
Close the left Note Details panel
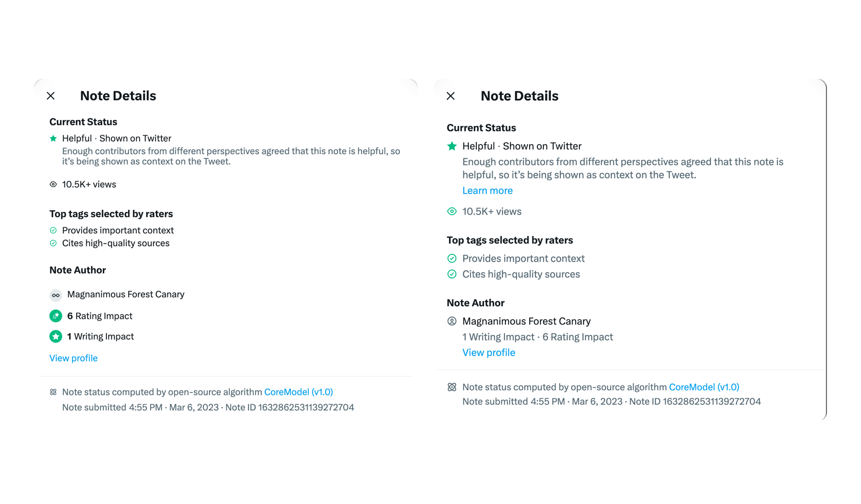pyautogui.click(x=51, y=96)
